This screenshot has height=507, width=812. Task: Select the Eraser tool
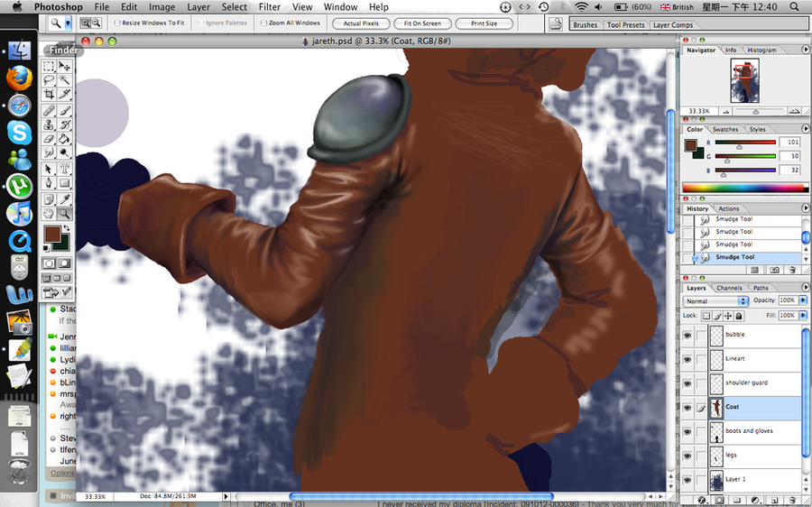coord(49,139)
